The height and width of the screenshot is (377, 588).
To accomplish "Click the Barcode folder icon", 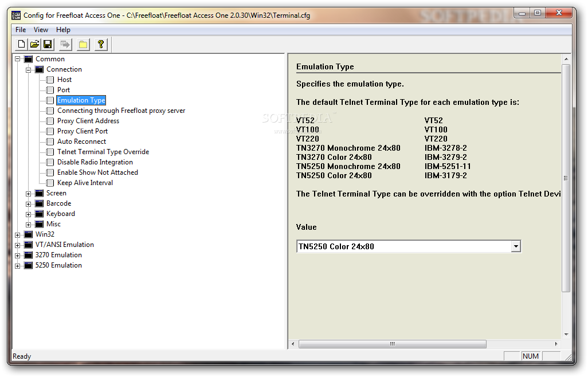I will (40, 203).
